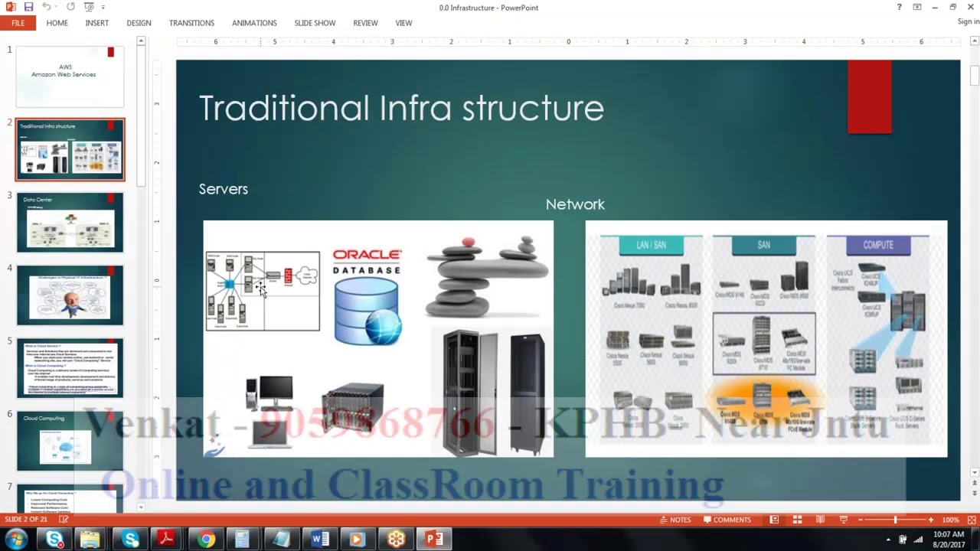
Task: Select the TRANSITIONS ribbon tab
Action: (191, 23)
